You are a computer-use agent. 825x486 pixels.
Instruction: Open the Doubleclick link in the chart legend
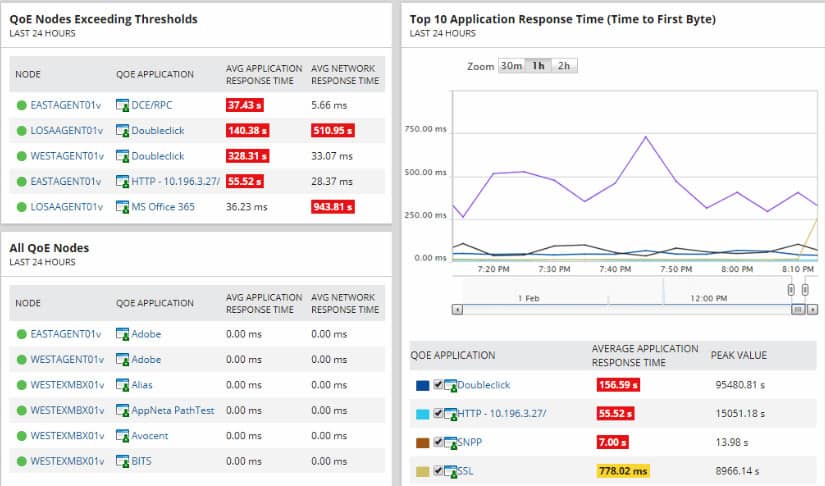(x=484, y=385)
